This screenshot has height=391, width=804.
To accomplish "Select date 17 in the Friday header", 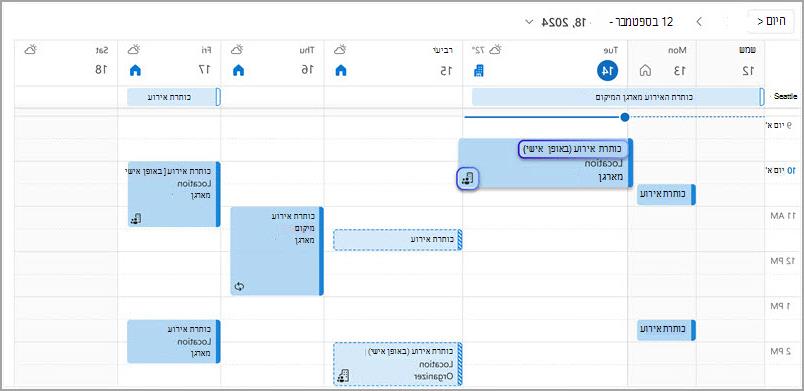I will [x=205, y=71].
